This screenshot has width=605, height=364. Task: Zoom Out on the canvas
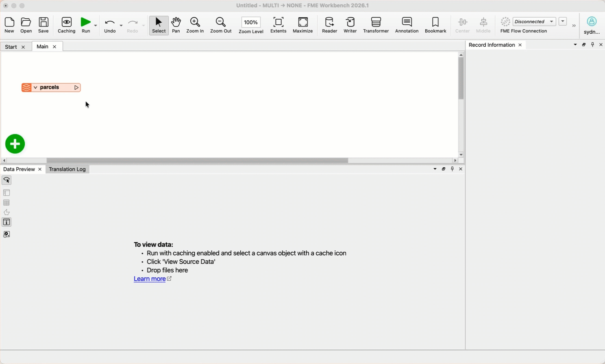coord(221,25)
